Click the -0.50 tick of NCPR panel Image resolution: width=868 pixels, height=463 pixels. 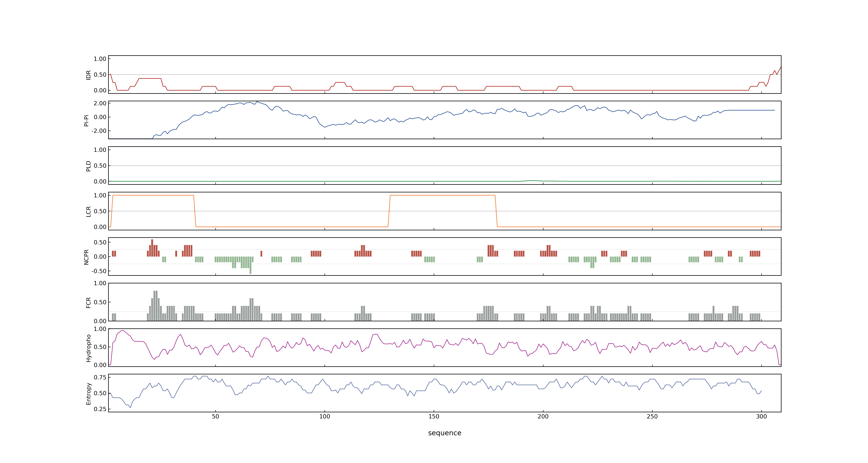click(x=99, y=271)
